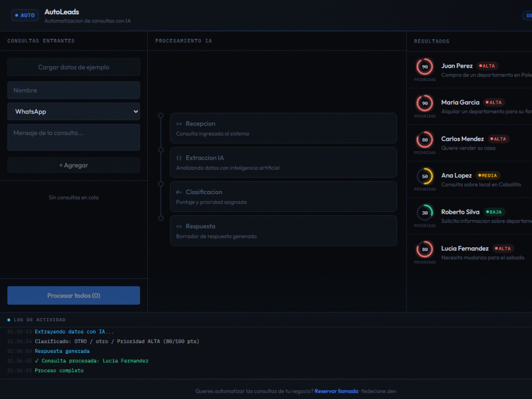Click Consulta sobre local en Caballito text
Viewport: 532px width, 399px height.
coord(481,185)
